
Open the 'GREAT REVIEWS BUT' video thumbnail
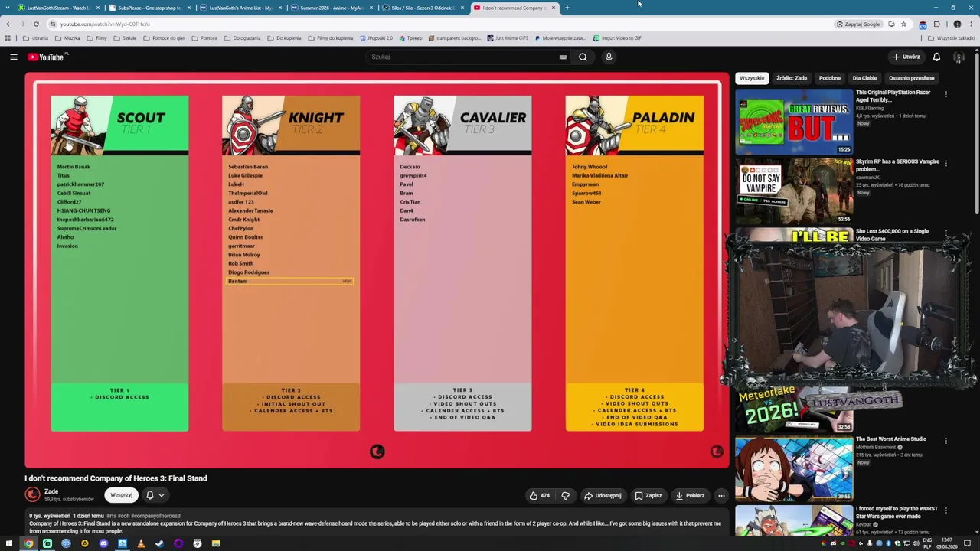[794, 122]
